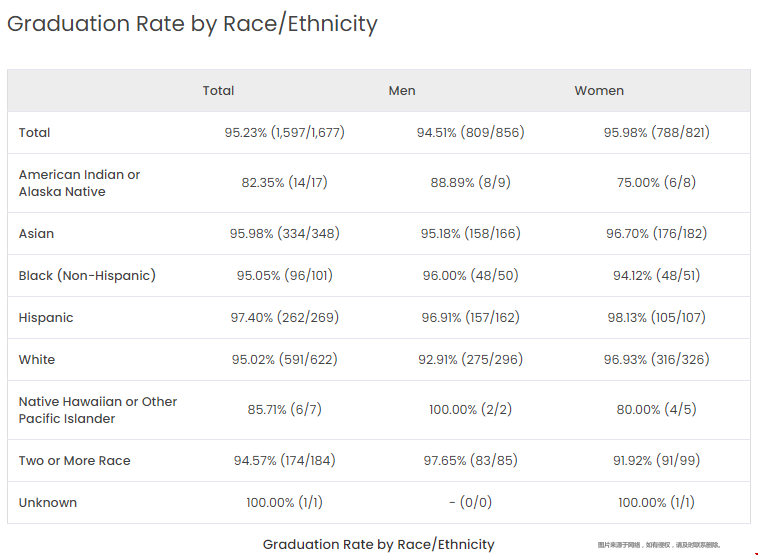Select the 94.51% (809/856) men cell
This screenshot has width=758, height=555.
pyautogui.click(x=470, y=133)
